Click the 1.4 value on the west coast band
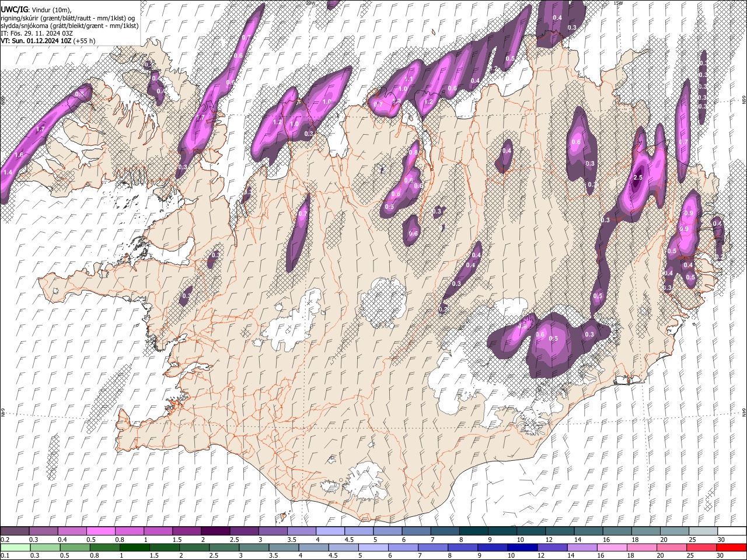Viewport: 747px width, 560px height. [8, 173]
